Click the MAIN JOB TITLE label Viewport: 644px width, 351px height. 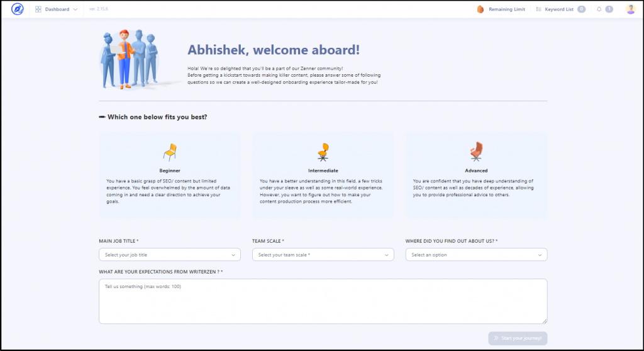pyautogui.click(x=119, y=241)
